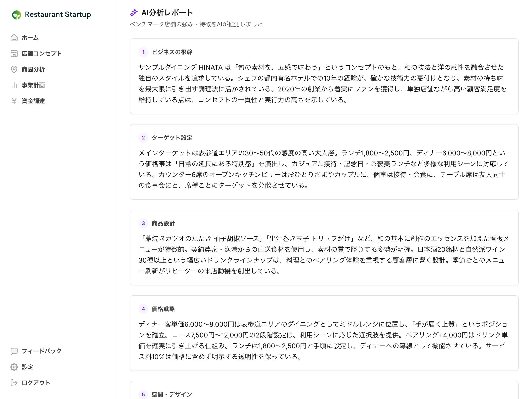Click the ビジネスの根幹 section title
This screenshot has height=399, width=532.
172,52
